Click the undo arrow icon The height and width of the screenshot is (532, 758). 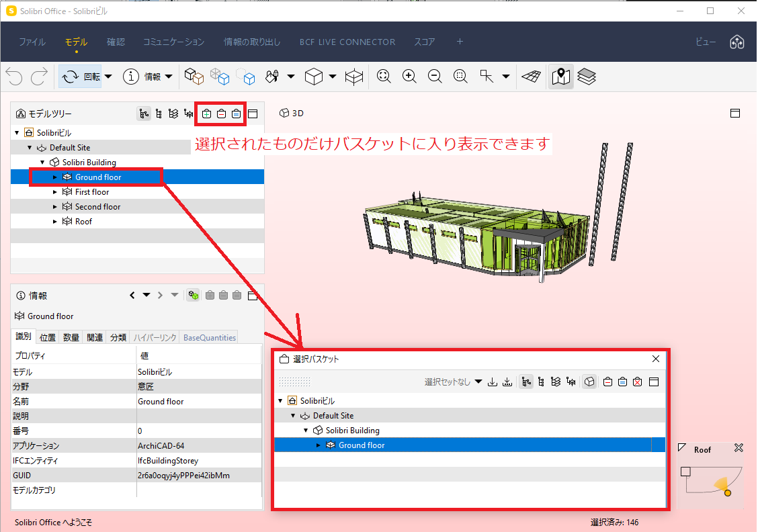tap(14, 77)
